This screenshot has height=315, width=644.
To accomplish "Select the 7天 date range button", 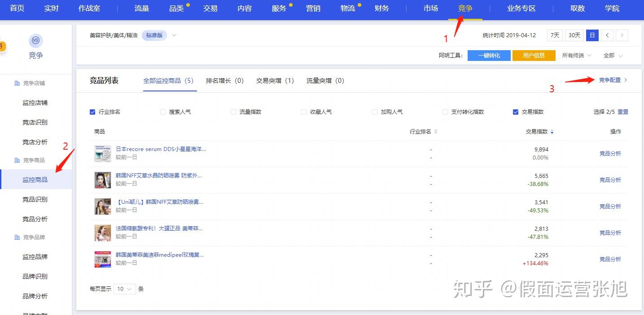I will point(555,35).
